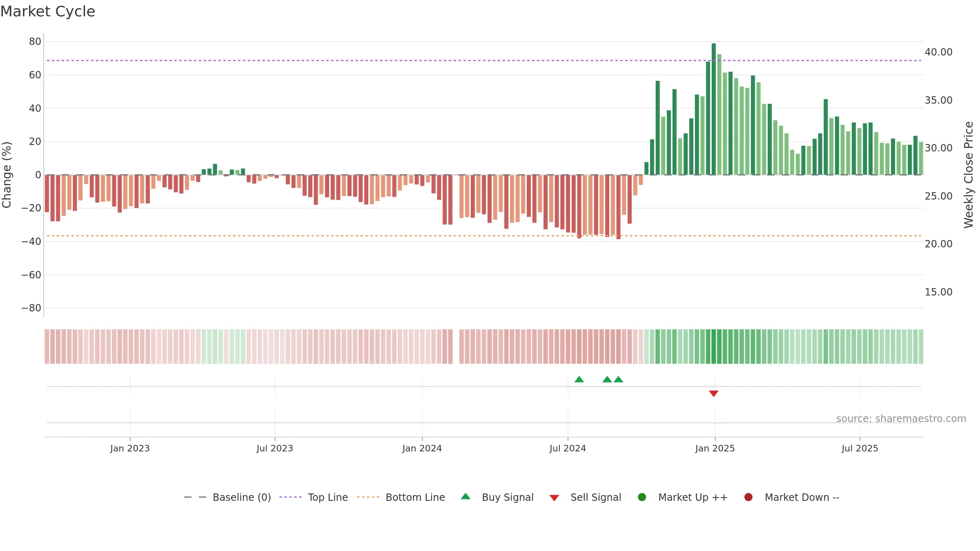The image size is (980, 551).
Task: Click the Buy Signal legend triangle icon
Action: 465,496
